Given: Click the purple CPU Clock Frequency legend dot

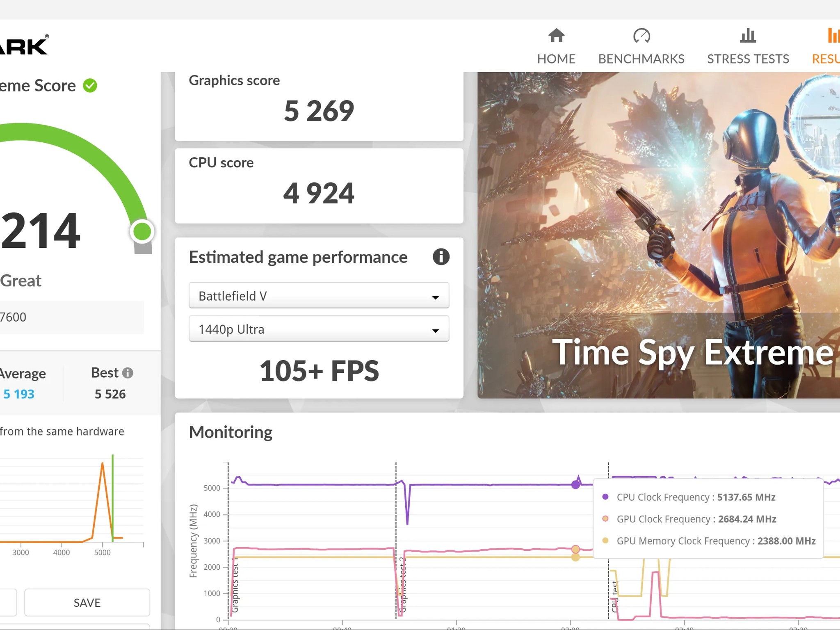Looking at the screenshot, I should tap(605, 497).
